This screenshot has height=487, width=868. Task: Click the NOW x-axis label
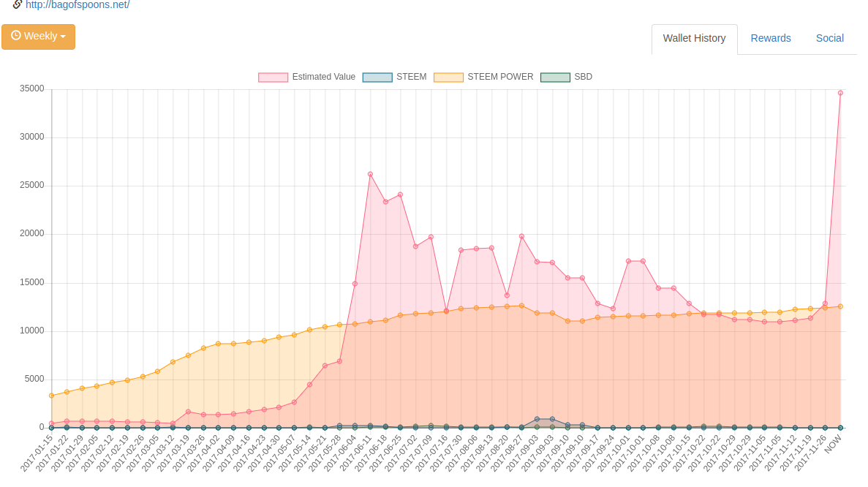(833, 444)
